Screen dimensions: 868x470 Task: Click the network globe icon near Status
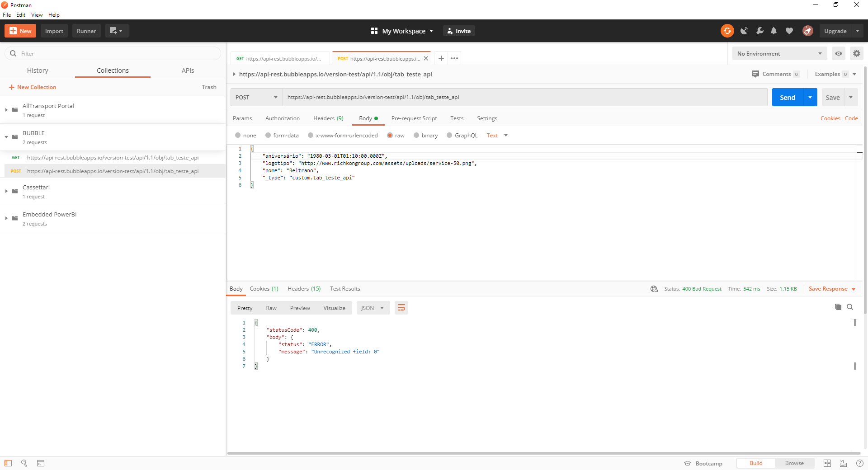tap(654, 289)
